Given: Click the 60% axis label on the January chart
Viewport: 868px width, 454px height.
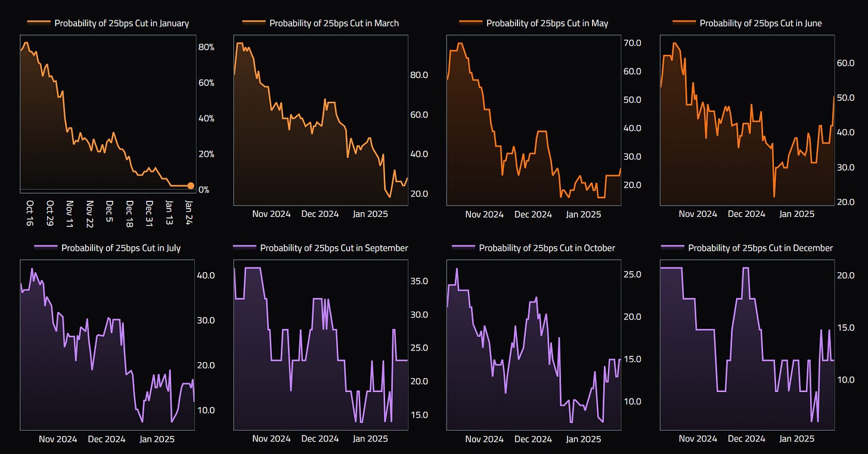Looking at the screenshot, I should tap(206, 83).
